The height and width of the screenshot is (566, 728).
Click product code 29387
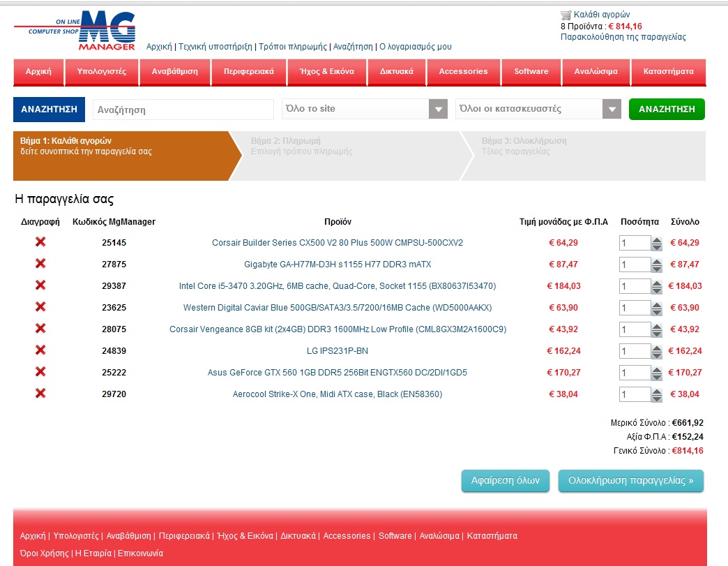click(x=114, y=285)
